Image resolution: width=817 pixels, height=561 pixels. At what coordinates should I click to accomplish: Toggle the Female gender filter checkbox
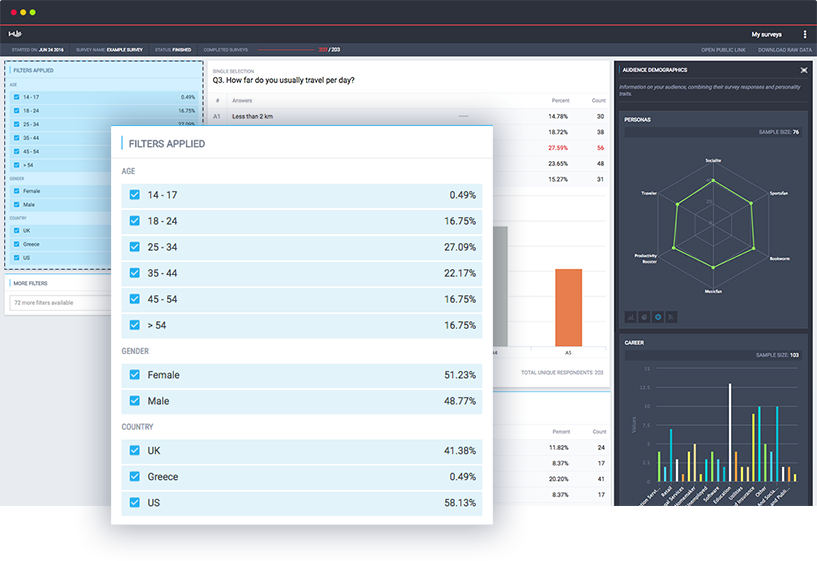[134, 375]
